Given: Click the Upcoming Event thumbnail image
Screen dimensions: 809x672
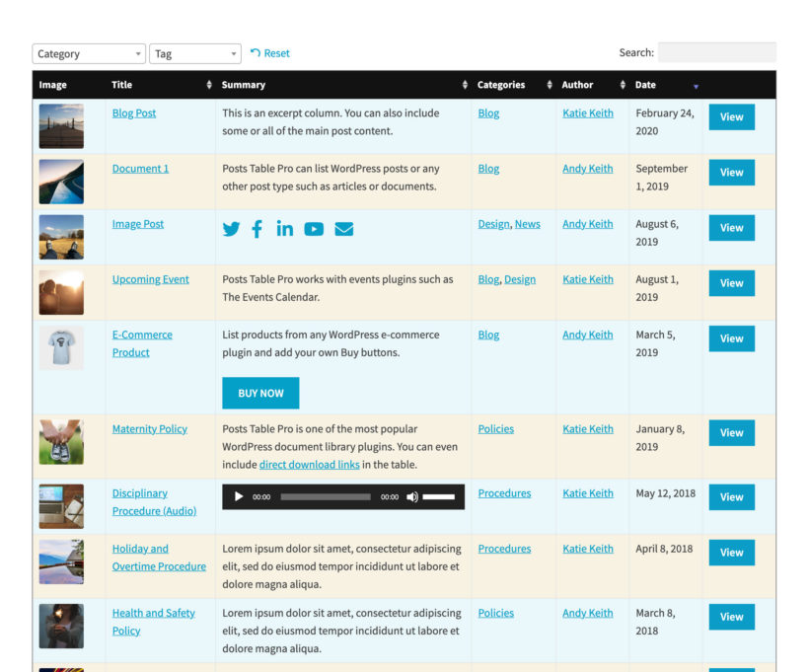Looking at the screenshot, I should tap(61, 292).
